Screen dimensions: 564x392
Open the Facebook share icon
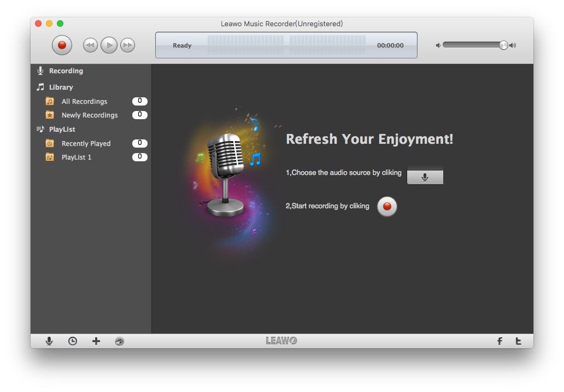coord(500,341)
